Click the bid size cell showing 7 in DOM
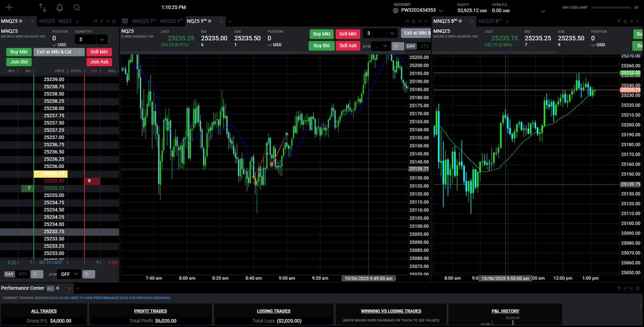Viewport: 644px width, 327px height. [28, 188]
